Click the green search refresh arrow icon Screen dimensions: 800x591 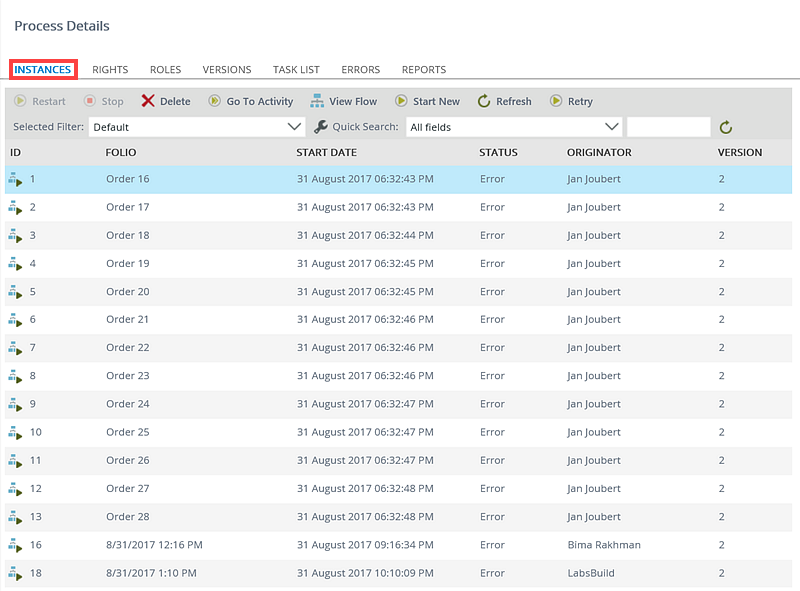[x=726, y=127]
